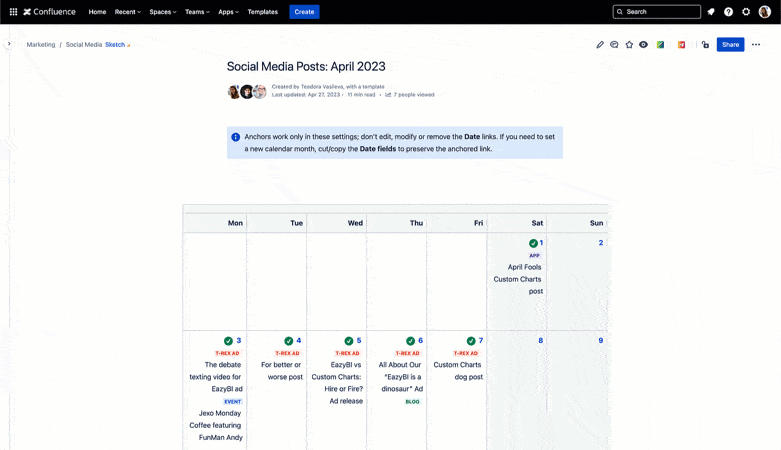This screenshot has width=781, height=450.
Task: Open date link 6 in the calendar
Action: point(420,340)
